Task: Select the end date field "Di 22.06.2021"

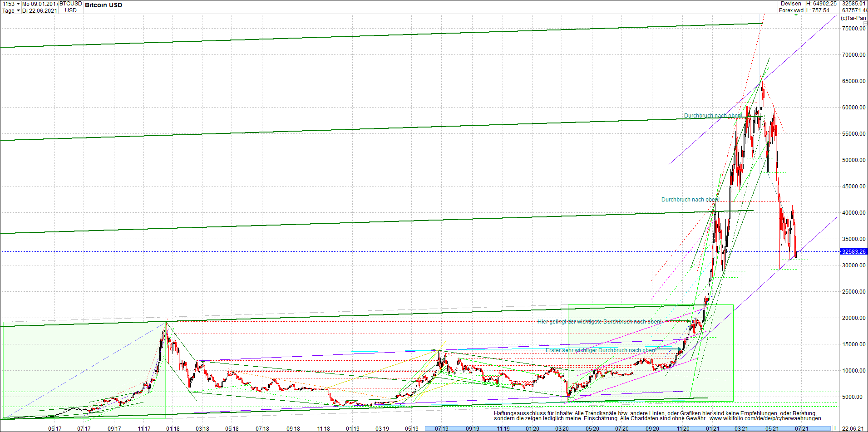Action: (x=39, y=11)
